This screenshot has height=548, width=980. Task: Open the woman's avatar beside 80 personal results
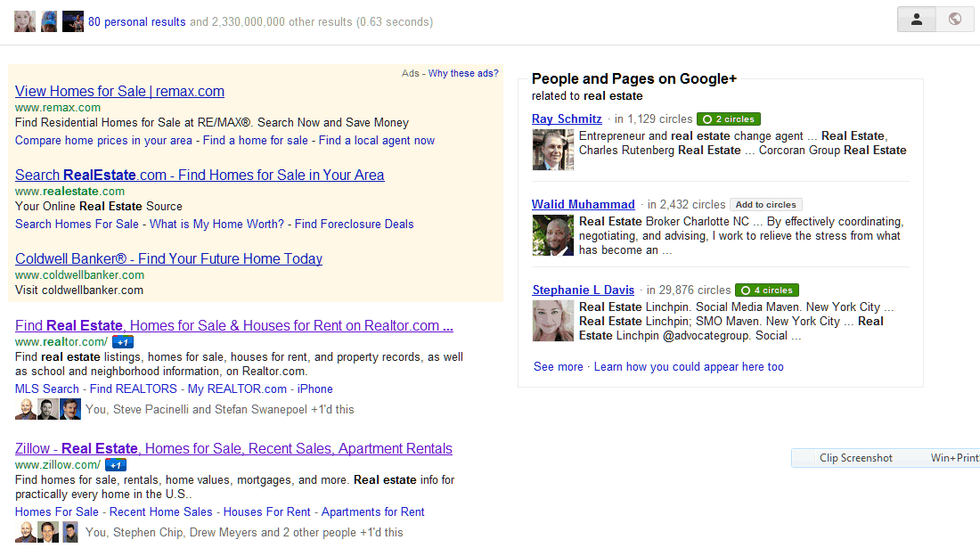tap(25, 22)
